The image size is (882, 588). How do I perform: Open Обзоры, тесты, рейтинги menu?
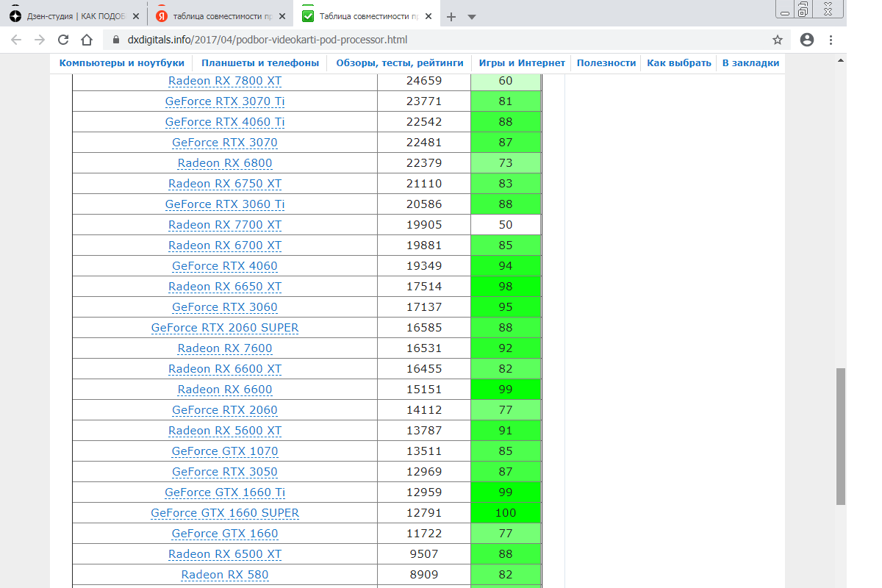[400, 63]
